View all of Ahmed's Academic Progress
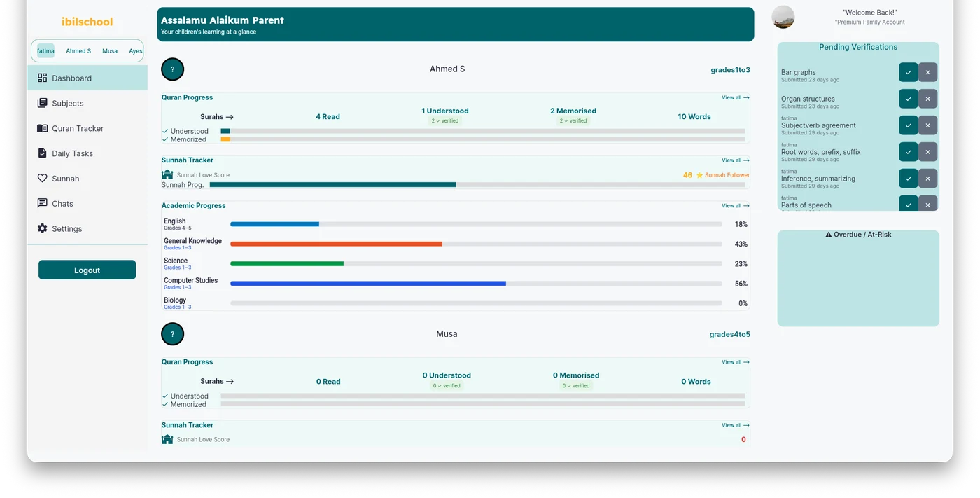This screenshot has height=498, width=980. (x=736, y=206)
